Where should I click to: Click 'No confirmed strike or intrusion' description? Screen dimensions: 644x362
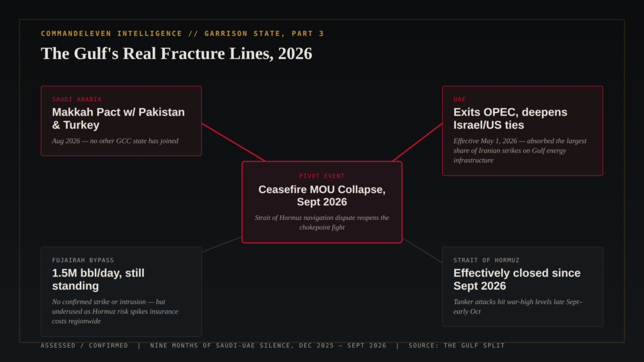pyautogui.click(x=115, y=312)
